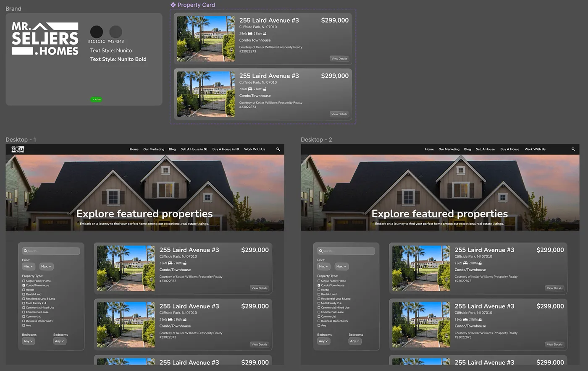Click the bath icon in Desktop - 2 first listing

[480, 263]
